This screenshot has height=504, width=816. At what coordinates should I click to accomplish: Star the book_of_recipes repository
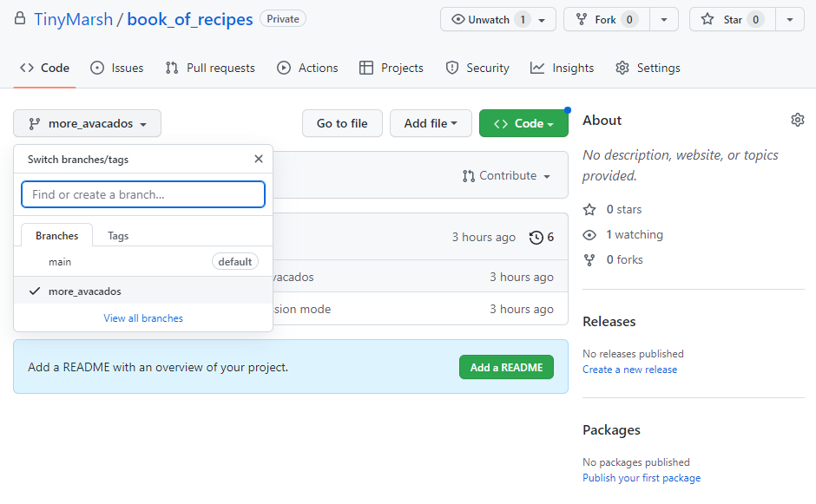pos(732,20)
